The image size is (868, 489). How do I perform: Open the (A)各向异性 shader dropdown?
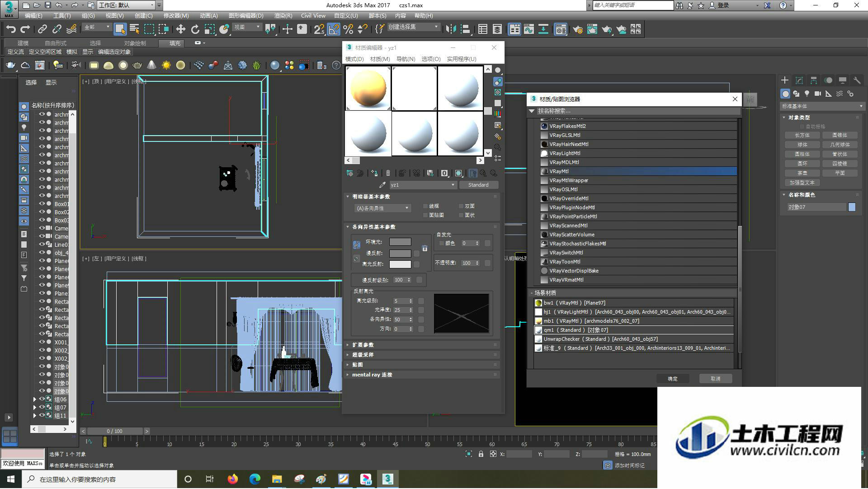tap(382, 208)
